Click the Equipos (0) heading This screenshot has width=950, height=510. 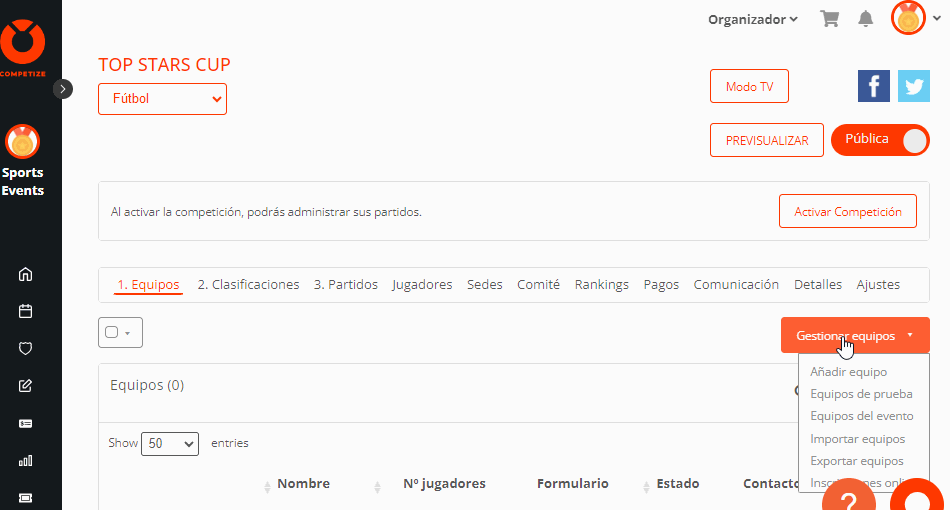tap(147, 385)
